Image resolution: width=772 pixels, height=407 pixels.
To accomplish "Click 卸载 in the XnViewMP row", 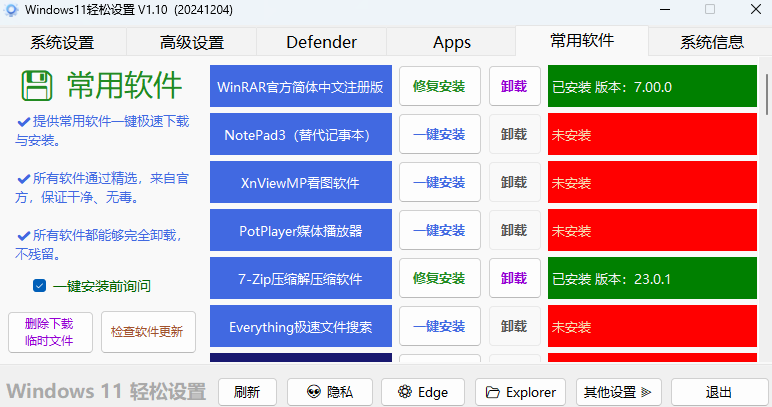I will (x=515, y=182).
